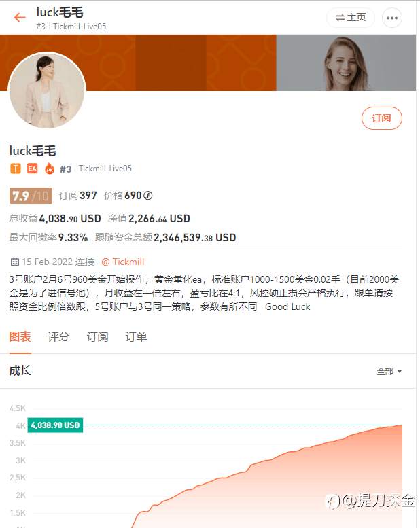Click the orange T badge icon

15,169
